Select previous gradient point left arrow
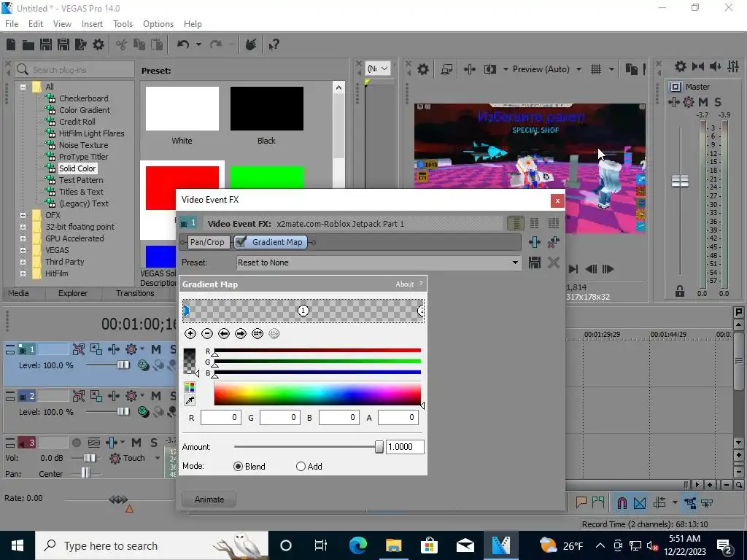The image size is (747, 560). click(x=224, y=334)
